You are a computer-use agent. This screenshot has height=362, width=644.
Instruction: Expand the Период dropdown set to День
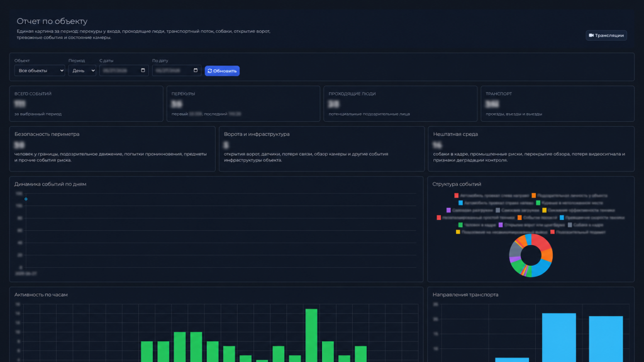click(x=82, y=70)
